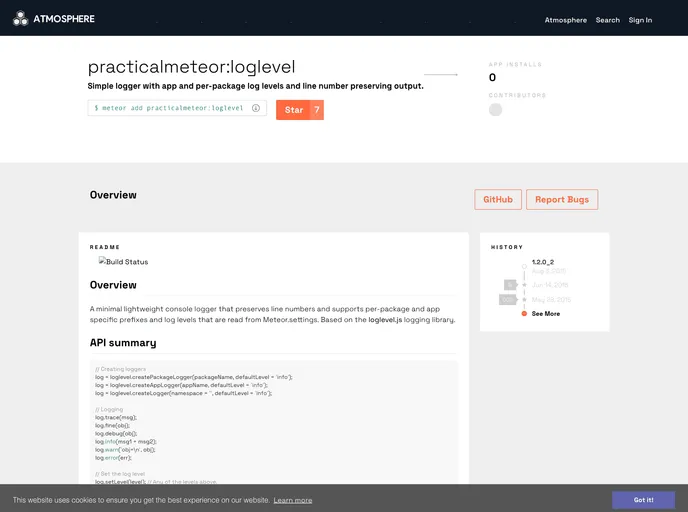Click the README label
Viewport: 688px width, 512px height.
[x=104, y=247]
